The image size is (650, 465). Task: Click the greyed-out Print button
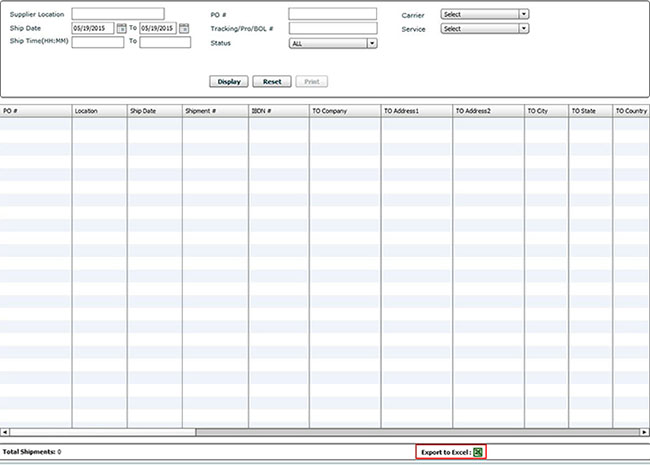tap(312, 82)
